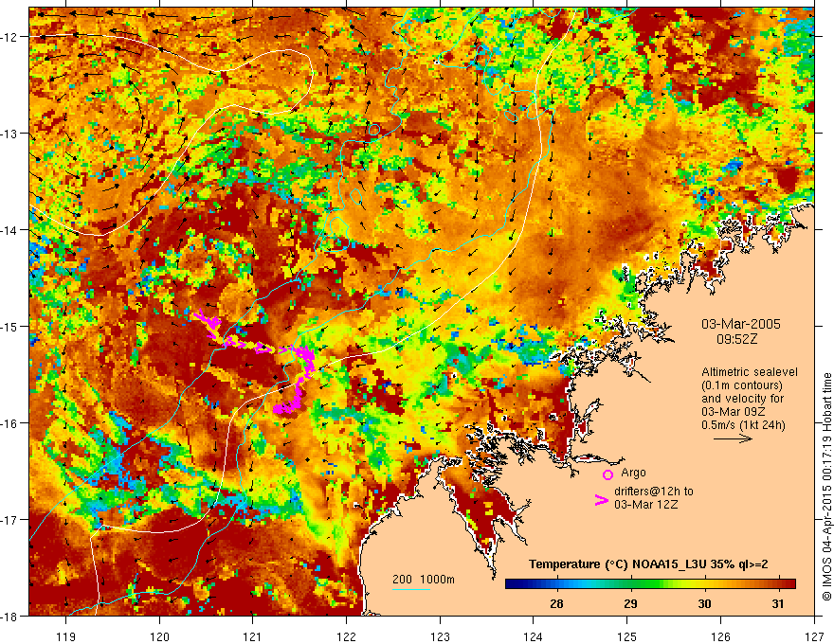Click longitude axis label 126
Image resolution: width=834 pixels, height=644 pixels.
tap(720, 636)
